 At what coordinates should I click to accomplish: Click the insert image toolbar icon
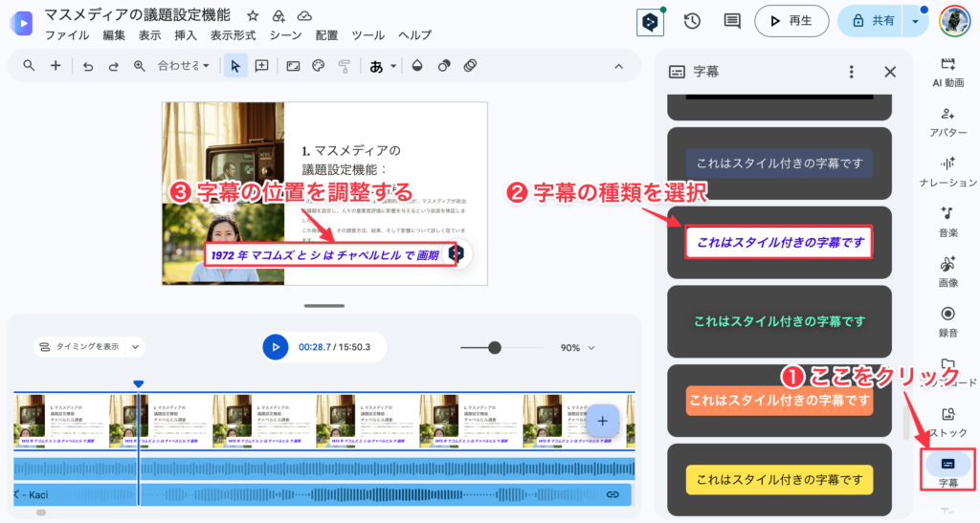293,66
